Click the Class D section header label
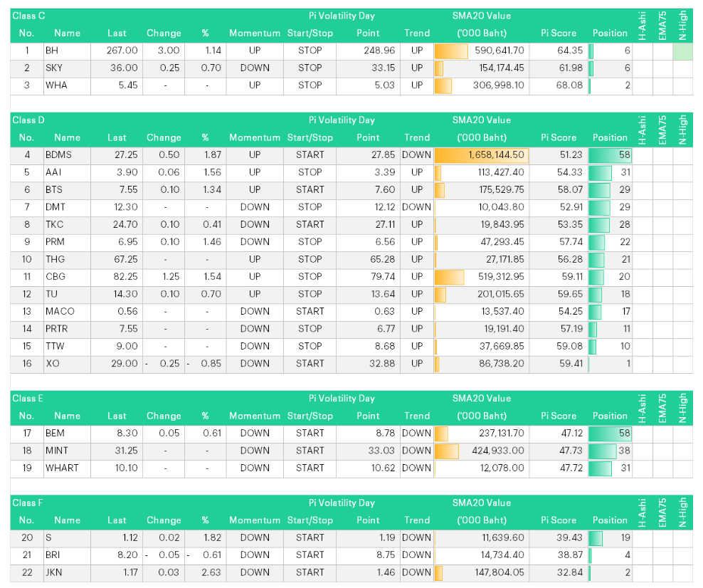This screenshot has height=588, width=703. 28,120
